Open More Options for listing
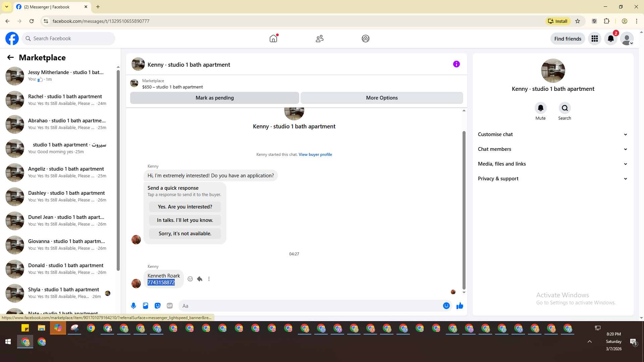The width and height of the screenshot is (644, 362). pos(382,98)
